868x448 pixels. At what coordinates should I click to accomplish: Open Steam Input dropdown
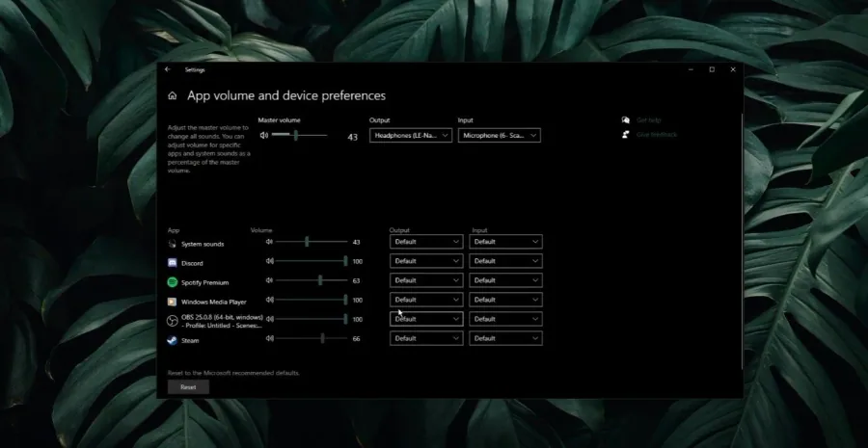point(505,338)
